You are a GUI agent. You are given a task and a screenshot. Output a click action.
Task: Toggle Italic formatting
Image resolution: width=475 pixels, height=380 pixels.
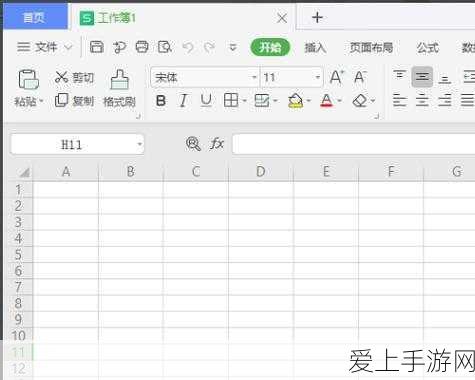point(183,100)
